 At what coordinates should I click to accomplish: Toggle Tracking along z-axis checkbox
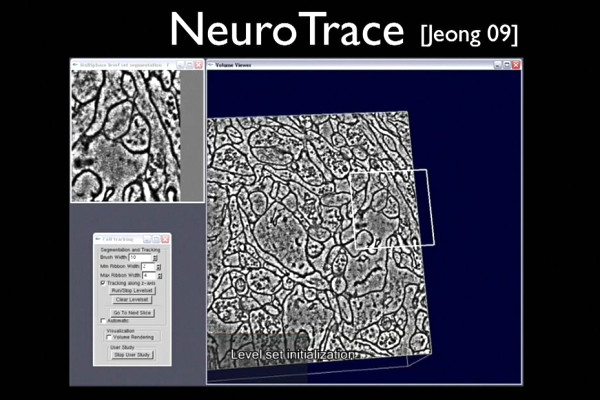coord(103,283)
